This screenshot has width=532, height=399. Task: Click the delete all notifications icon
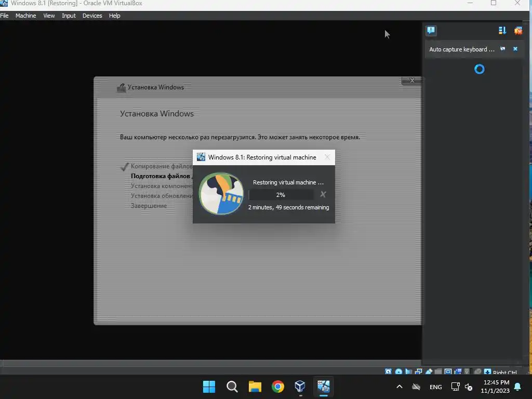[x=518, y=31]
